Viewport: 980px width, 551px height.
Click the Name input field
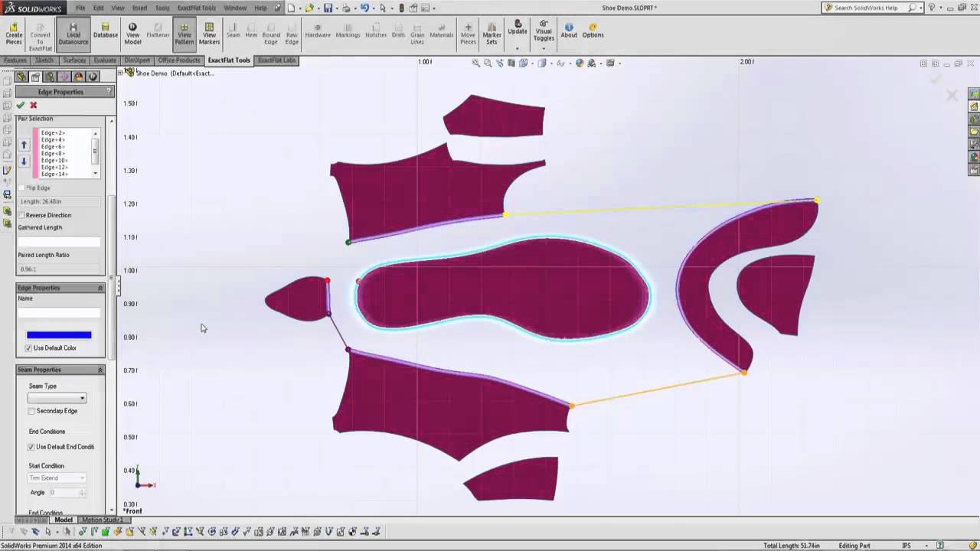click(x=59, y=312)
